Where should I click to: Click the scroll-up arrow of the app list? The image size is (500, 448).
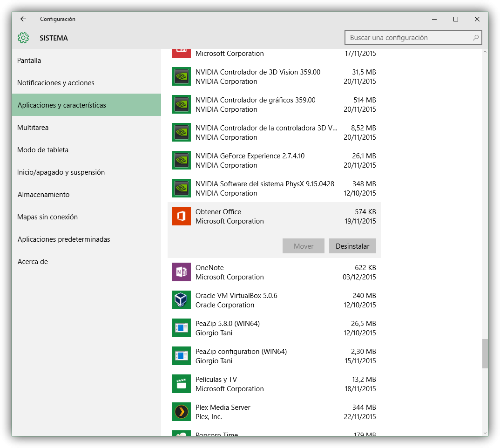click(485, 52)
